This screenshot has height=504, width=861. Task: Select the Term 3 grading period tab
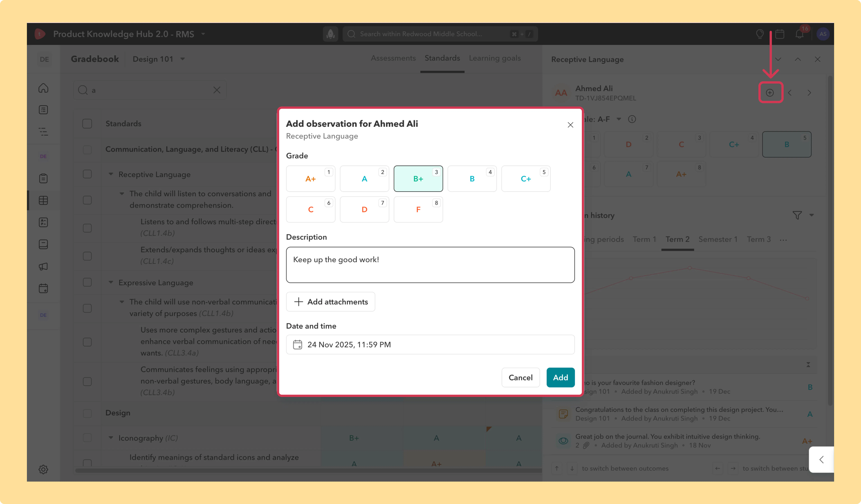[x=759, y=240]
